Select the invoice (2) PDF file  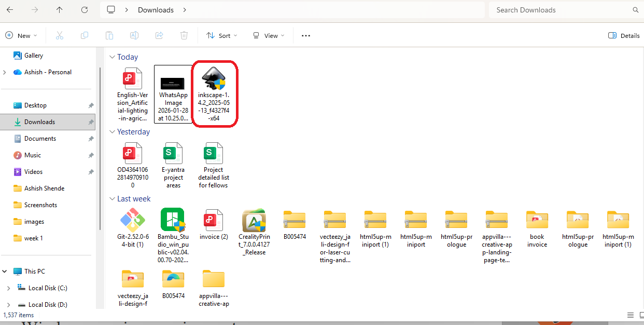[x=214, y=224]
